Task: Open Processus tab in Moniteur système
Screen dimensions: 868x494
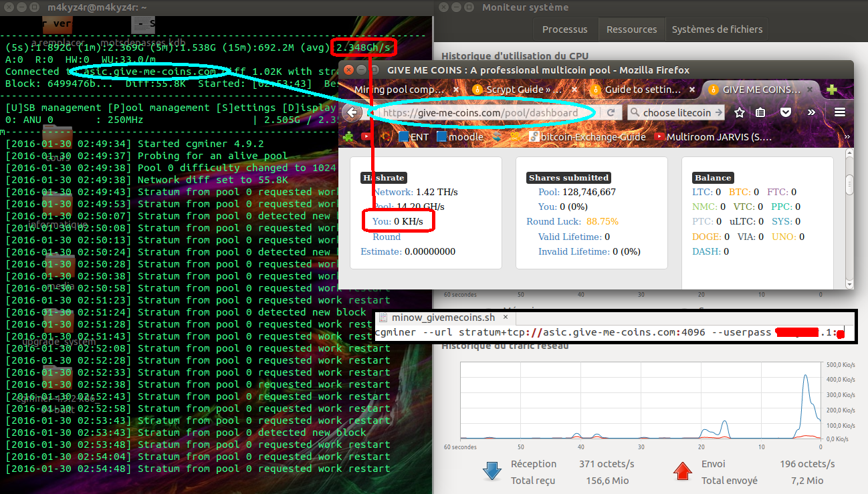Action: pyautogui.click(x=565, y=29)
